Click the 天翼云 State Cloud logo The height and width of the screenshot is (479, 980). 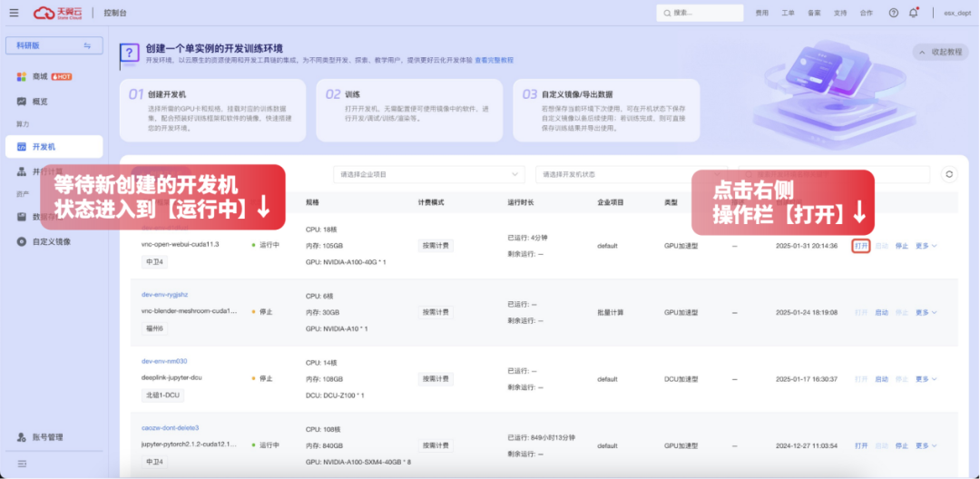tap(57, 13)
